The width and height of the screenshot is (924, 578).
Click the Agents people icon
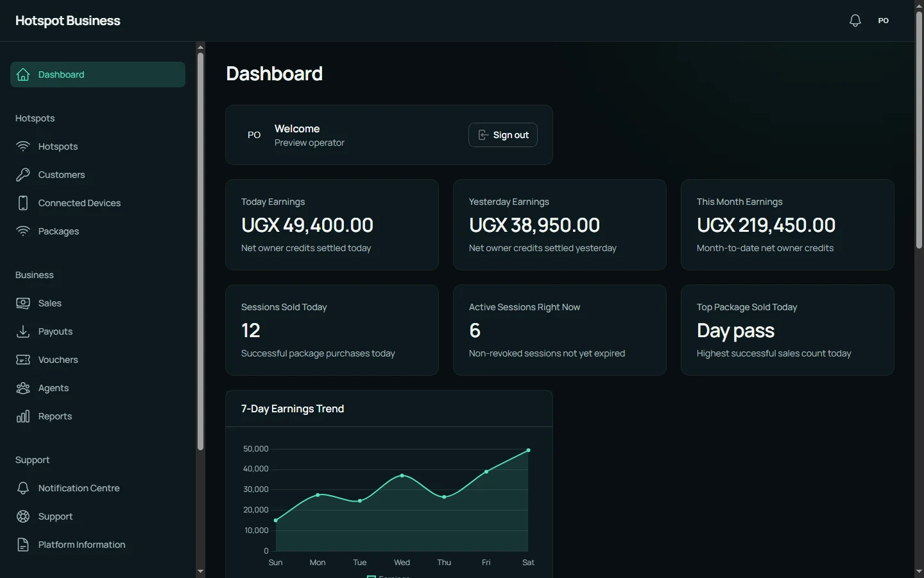click(23, 388)
